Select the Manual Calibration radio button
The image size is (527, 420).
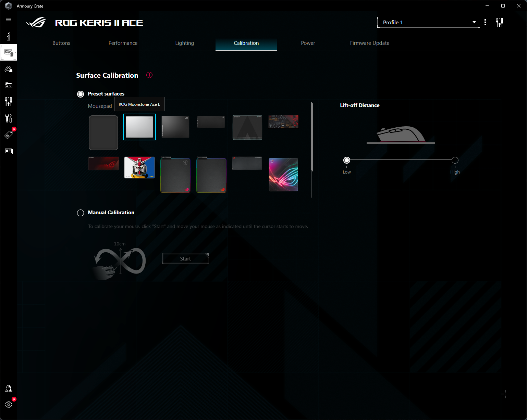click(x=81, y=213)
